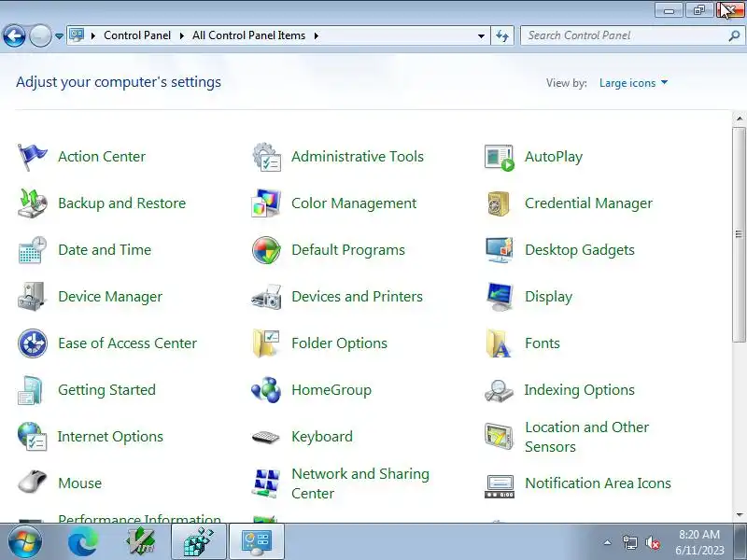Image resolution: width=747 pixels, height=560 pixels.
Task: Open the Action Center flag icon
Action: (x=32, y=157)
